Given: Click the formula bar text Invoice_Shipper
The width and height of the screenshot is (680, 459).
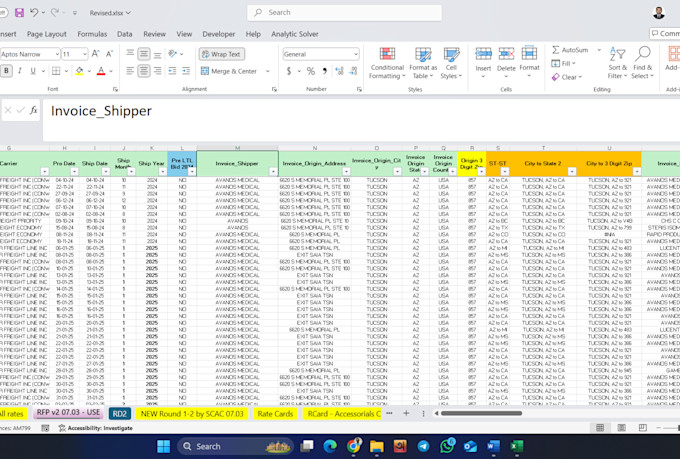Looking at the screenshot, I should (101, 111).
